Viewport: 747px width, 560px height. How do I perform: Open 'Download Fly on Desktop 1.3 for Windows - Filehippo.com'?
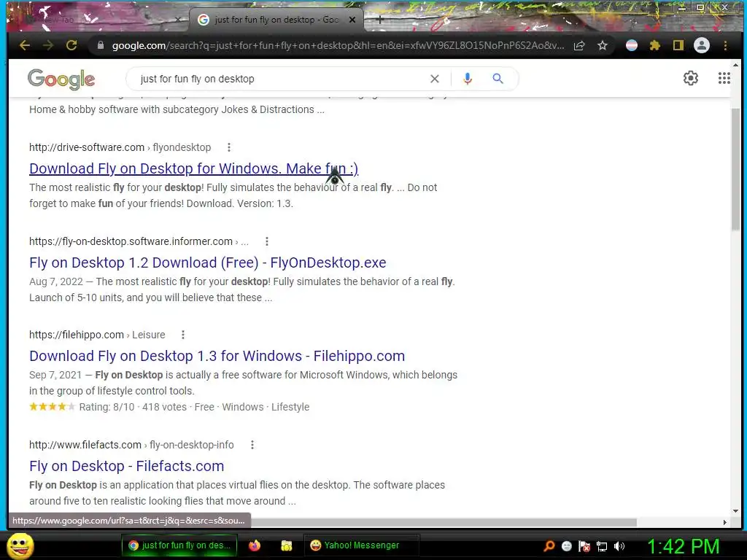point(217,356)
